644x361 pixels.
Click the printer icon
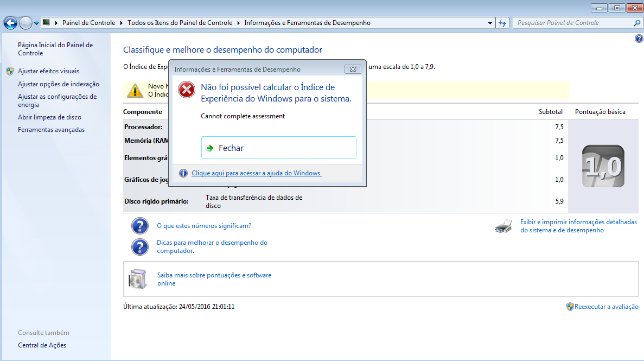503,226
